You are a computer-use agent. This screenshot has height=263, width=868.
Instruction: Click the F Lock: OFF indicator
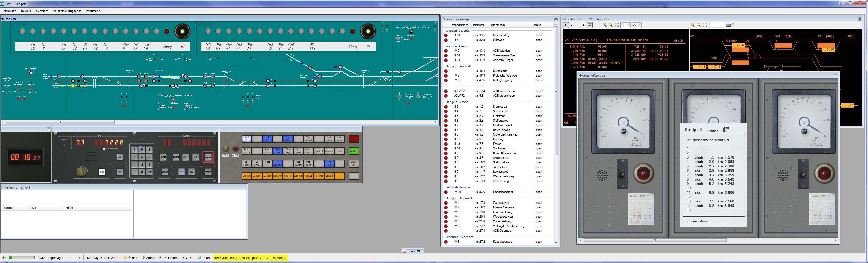413,251
